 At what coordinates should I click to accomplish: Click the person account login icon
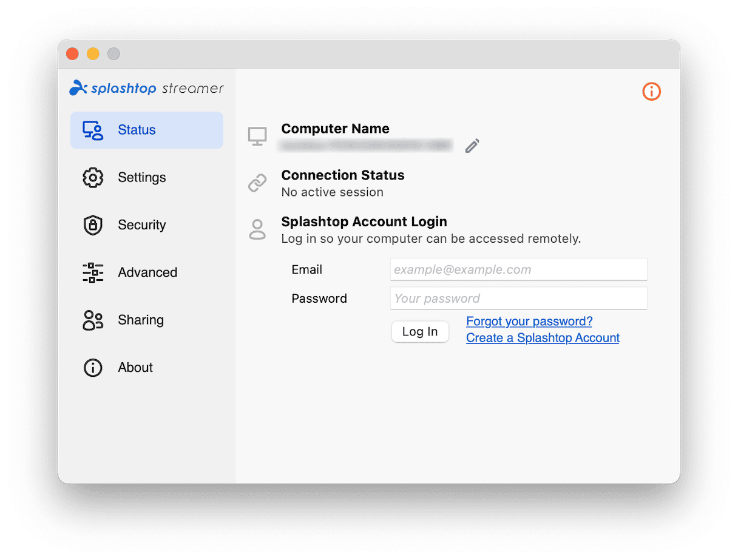257,229
